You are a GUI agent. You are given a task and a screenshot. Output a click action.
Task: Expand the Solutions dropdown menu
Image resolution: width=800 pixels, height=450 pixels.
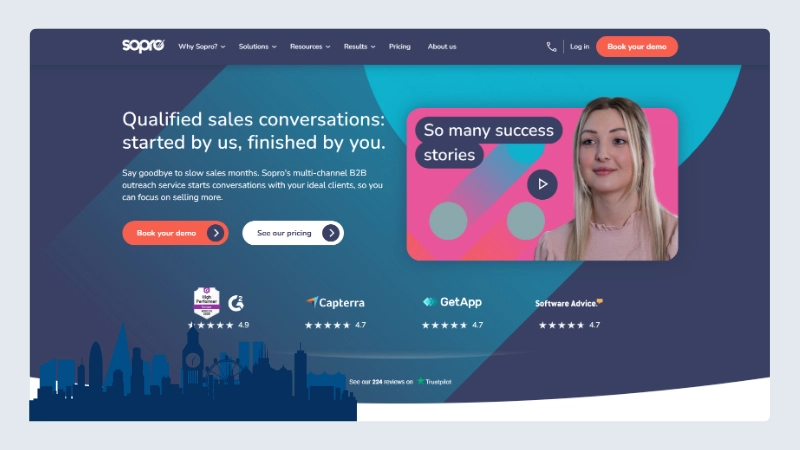coord(258,46)
